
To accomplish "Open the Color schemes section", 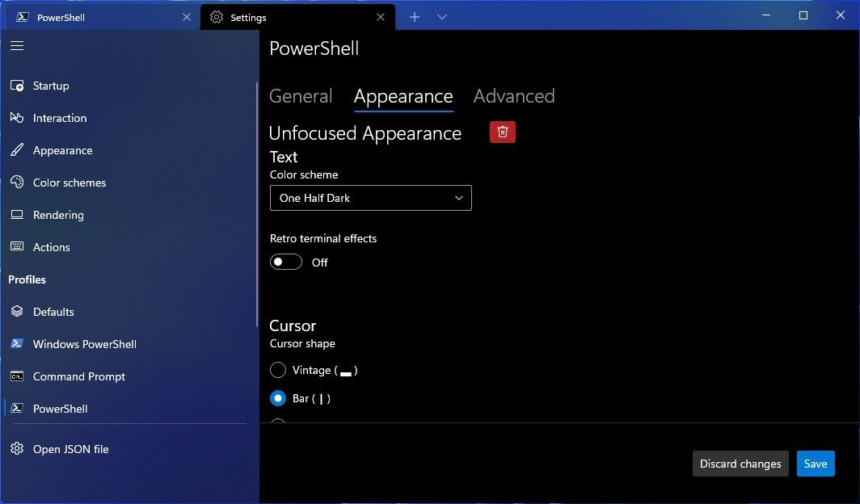I will point(69,183).
